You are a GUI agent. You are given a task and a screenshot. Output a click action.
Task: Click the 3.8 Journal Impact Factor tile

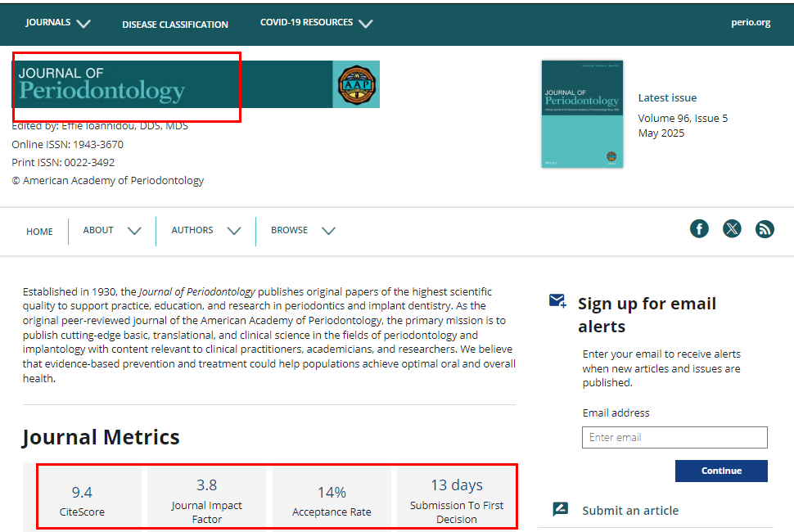[206, 498]
